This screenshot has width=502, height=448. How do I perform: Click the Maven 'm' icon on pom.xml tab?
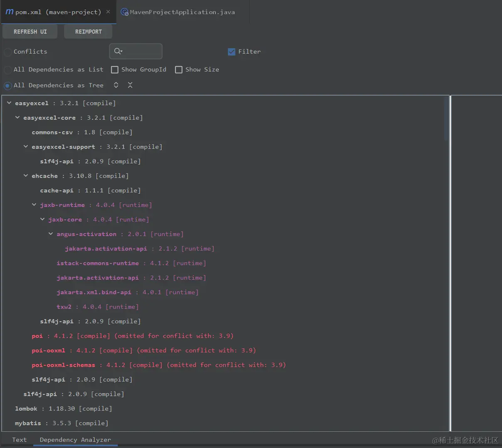(9, 12)
